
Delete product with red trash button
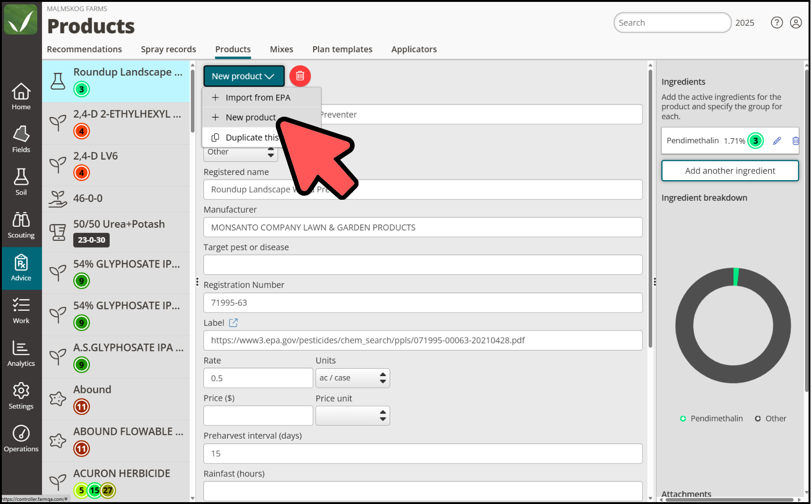tap(300, 76)
